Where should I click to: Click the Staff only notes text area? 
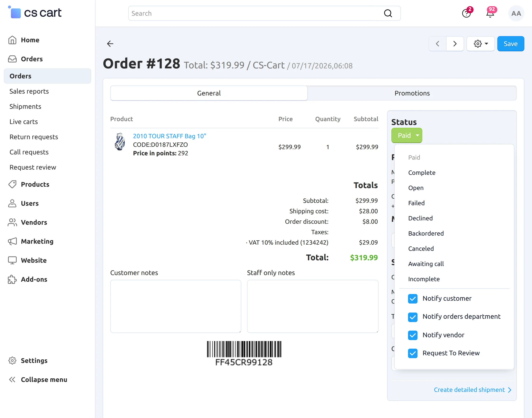click(x=313, y=306)
